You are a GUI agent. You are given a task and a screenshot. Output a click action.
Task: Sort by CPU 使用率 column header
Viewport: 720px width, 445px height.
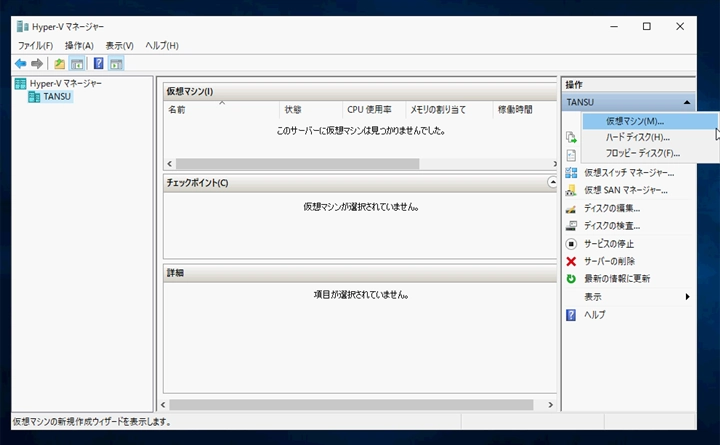tap(374, 110)
